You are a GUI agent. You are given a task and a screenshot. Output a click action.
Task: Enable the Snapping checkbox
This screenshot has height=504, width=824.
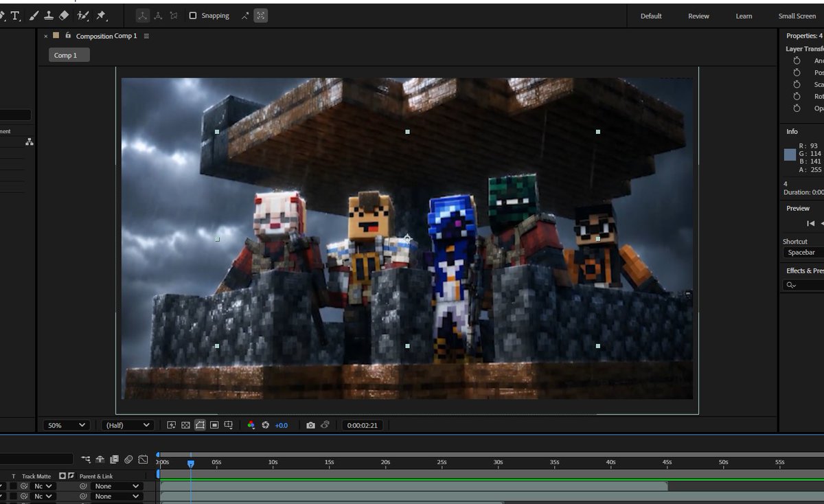pyautogui.click(x=192, y=15)
